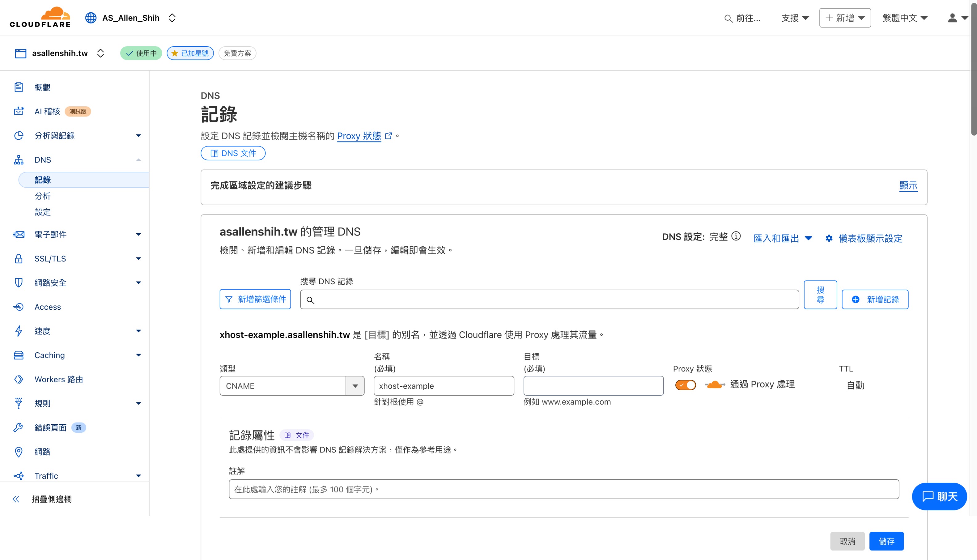
Task: Click the AI 稽核 robot icon
Action: (19, 112)
